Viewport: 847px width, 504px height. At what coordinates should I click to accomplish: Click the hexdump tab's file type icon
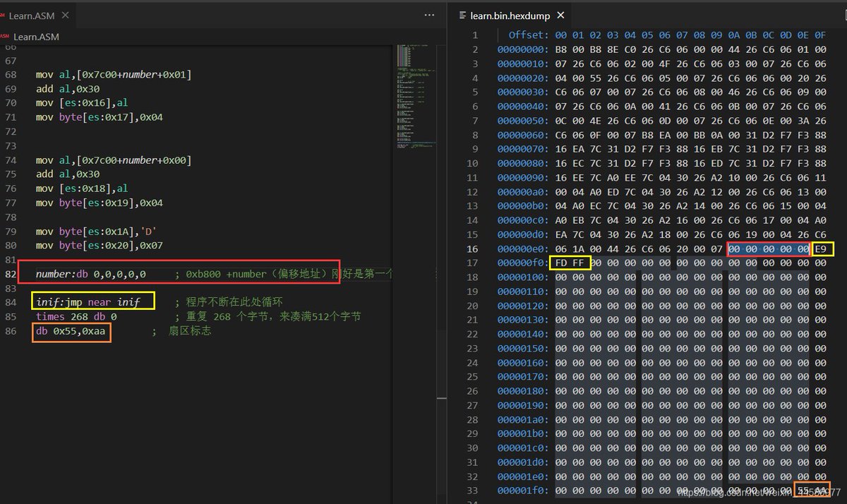(462, 15)
